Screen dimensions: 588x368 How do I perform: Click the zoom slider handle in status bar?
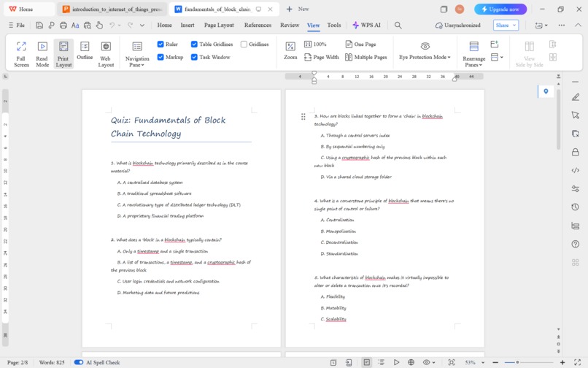click(x=517, y=362)
